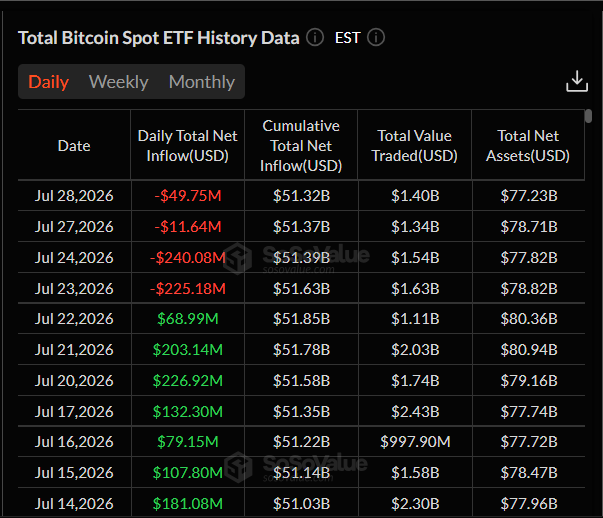Screen dimensions: 603x518
Task: Select the Jul 21,2026 date cell
Action: point(74,350)
